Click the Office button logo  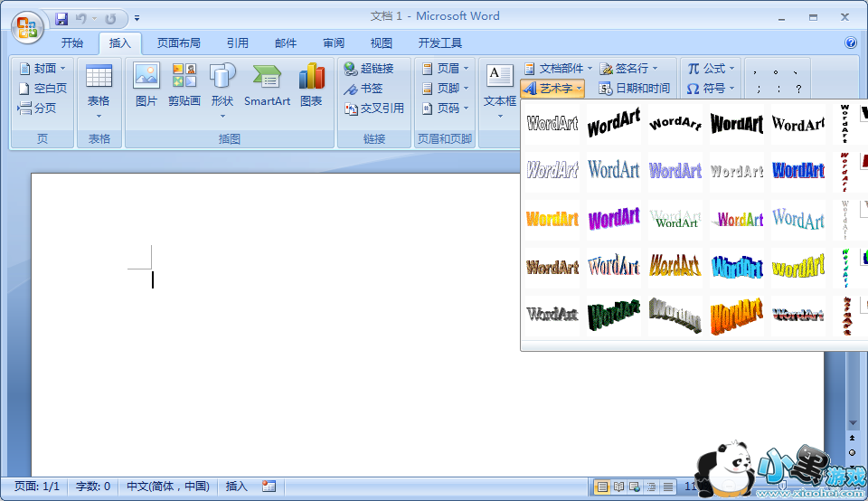[27, 25]
